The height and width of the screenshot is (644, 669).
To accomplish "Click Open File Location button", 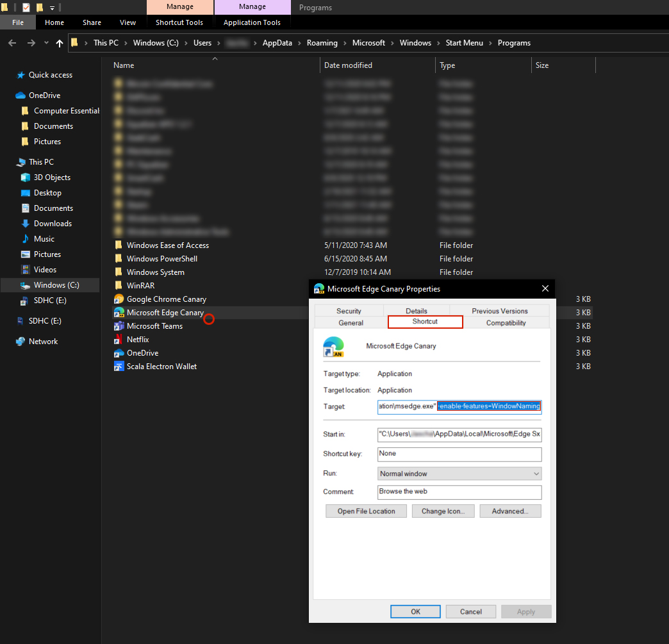I will click(366, 511).
